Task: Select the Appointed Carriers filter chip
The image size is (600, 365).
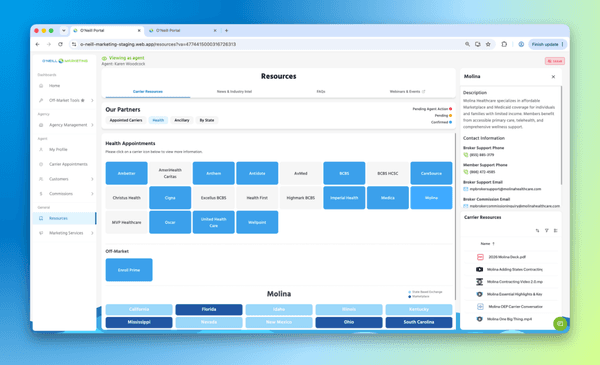Action: point(126,120)
